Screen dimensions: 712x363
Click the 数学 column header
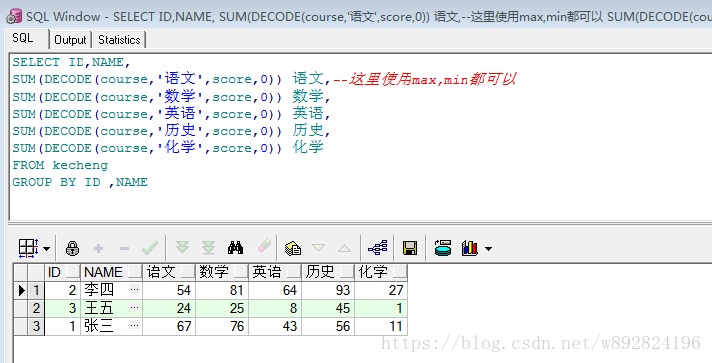click(222, 272)
